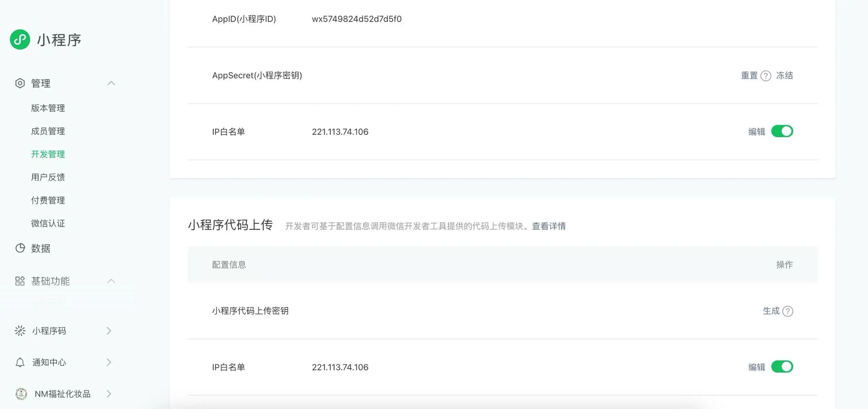This screenshot has height=409, width=868.
Task: Click the grid icon beside 基础功能
Action: [x=20, y=281]
